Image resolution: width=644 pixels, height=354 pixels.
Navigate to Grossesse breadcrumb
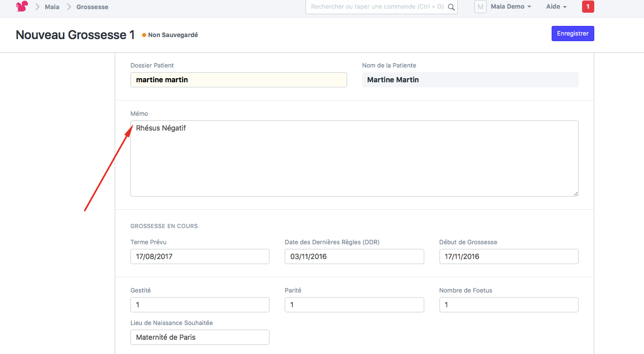pyautogui.click(x=92, y=7)
